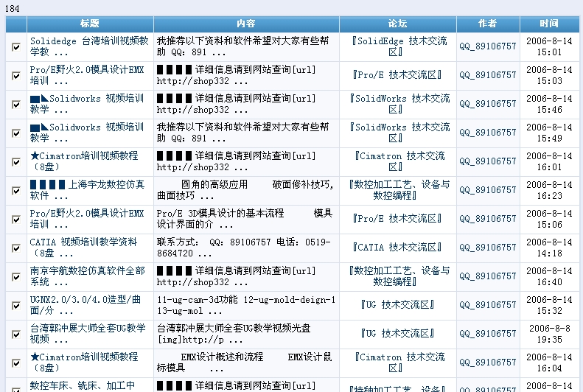Open Pro/E野火2.0模具设计EMX培训 title posted 15:03

[87, 75]
